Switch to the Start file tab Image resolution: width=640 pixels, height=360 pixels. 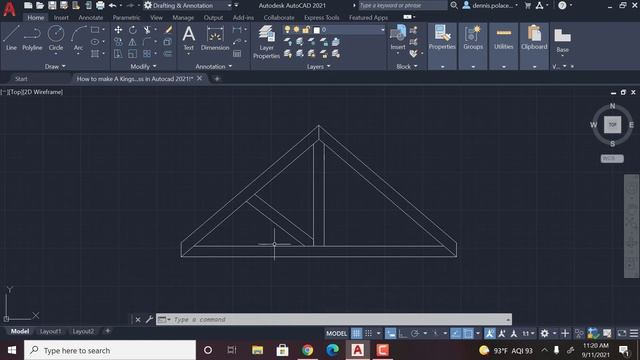pyautogui.click(x=21, y=79)
